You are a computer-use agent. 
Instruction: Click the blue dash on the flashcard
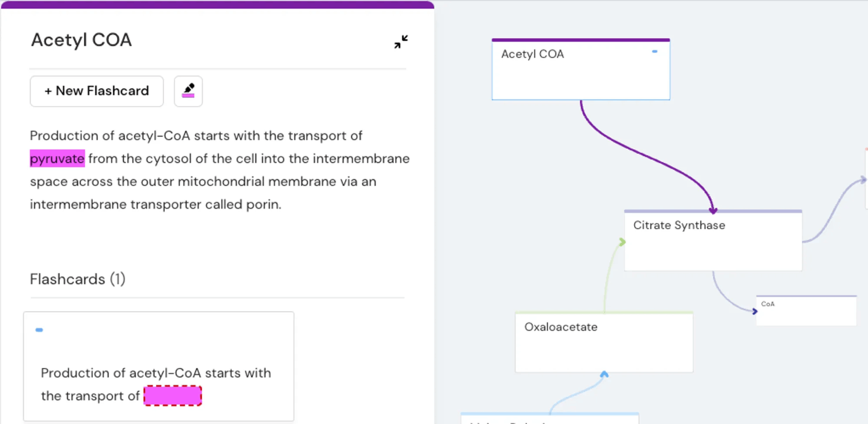[39, 330]
